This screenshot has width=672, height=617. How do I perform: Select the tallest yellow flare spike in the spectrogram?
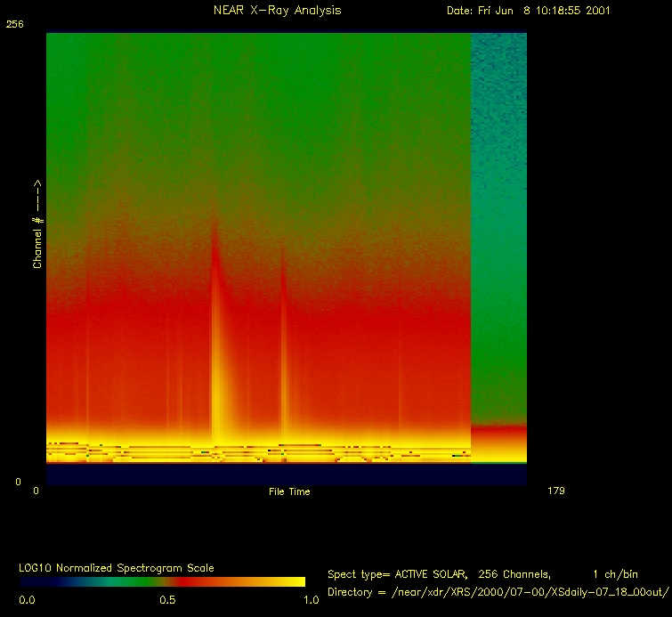(215, 356)
